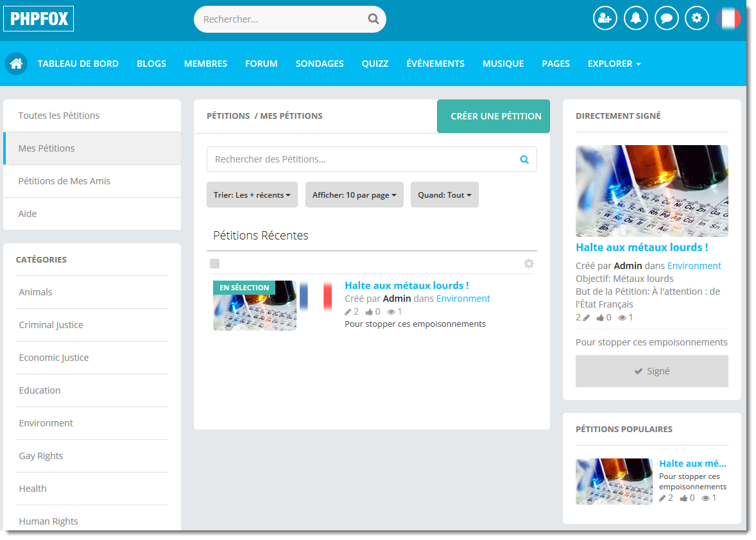Click the search magnifier in top bar
756x540 pixels.
pos(373,19)
